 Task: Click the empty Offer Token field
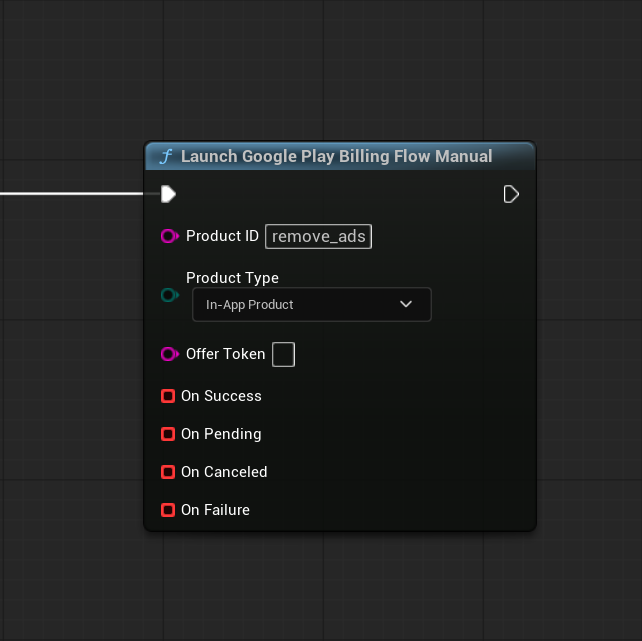283,354
